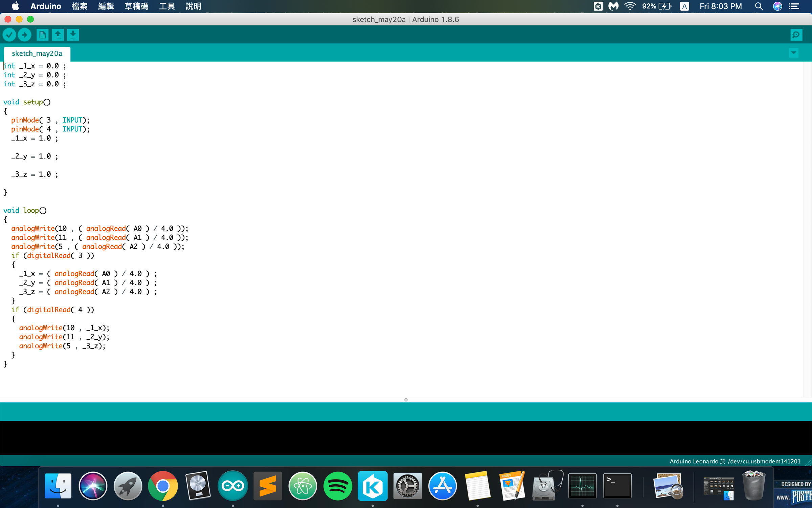The image size is (812, 508).
Task: Open Sublime Text from the Dock
Action: [x=268, y=486]
